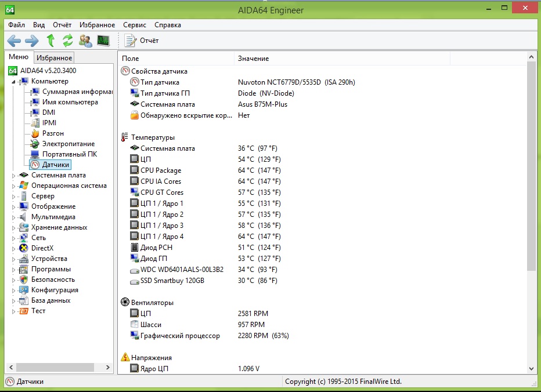Click the База данных icon in tree
Viewport: 541px width, 392px height.
pos(24,300)
